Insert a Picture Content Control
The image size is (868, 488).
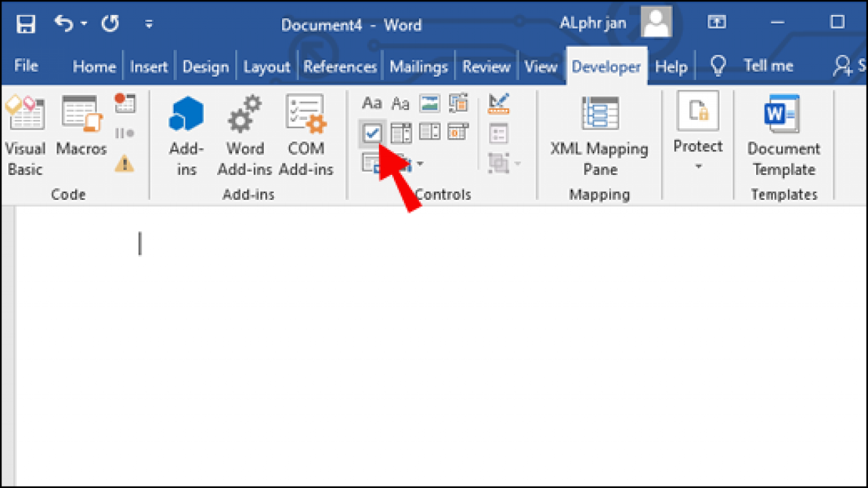point(429,103)
